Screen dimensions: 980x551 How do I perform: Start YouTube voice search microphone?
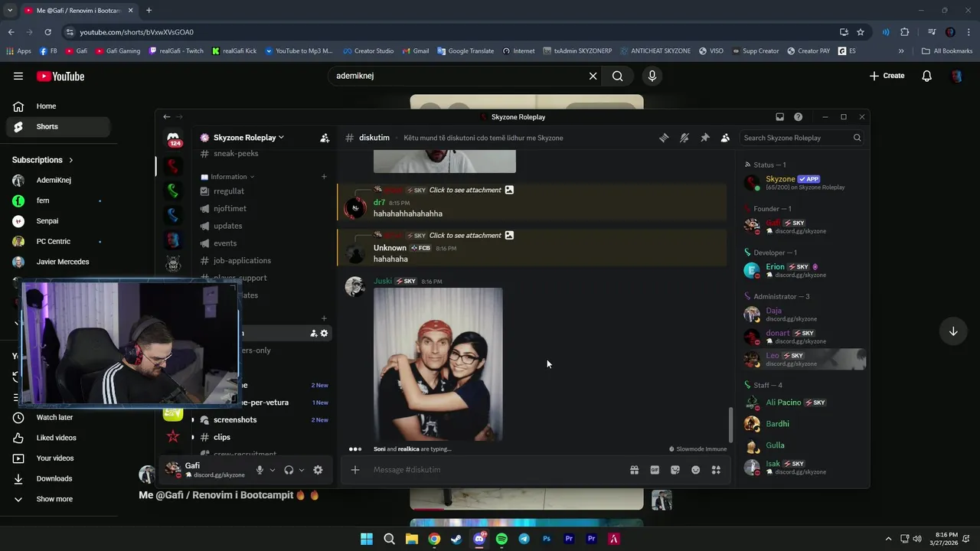pyautogui.click(x=652, y=76)
